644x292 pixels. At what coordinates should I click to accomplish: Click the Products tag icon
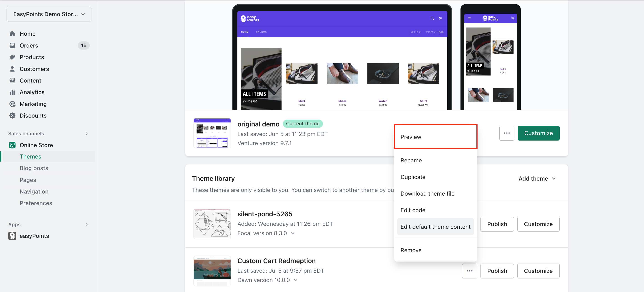coord(12,57)
